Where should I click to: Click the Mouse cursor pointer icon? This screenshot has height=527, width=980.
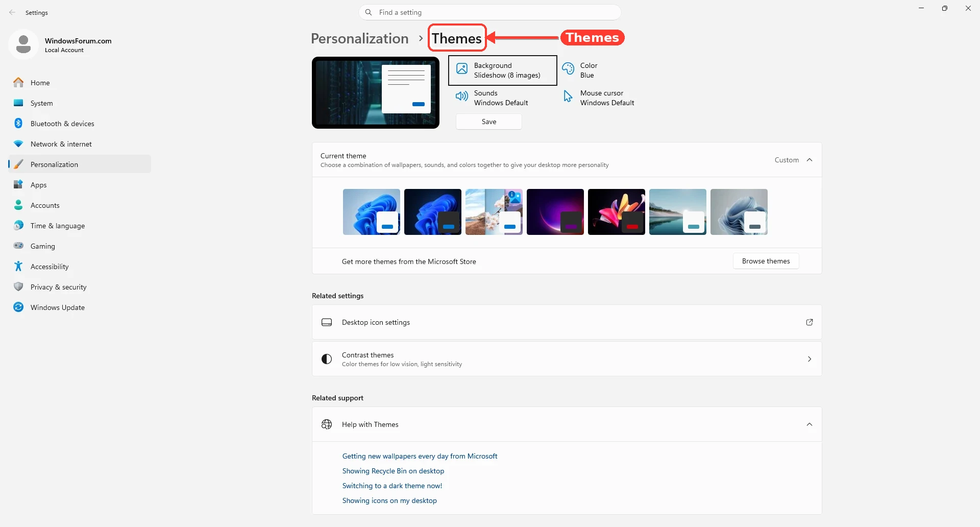568,96
